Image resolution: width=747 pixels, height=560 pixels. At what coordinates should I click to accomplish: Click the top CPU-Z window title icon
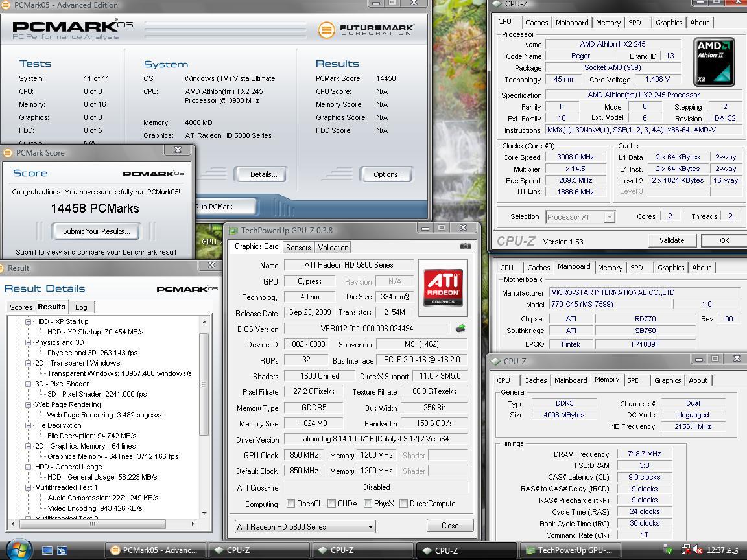497,4
